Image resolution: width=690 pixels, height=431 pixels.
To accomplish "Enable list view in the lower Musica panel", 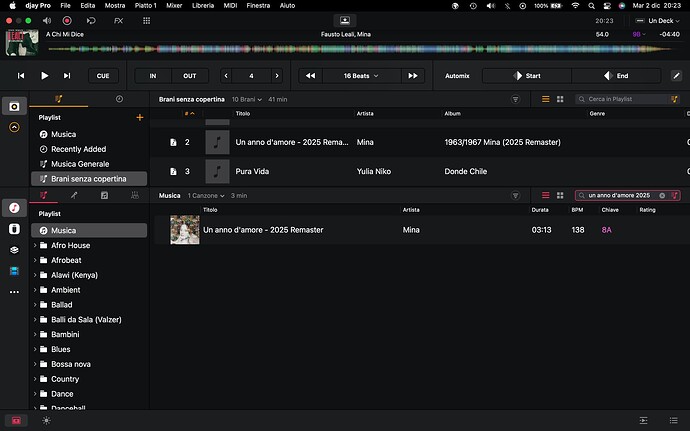I will click(546, 195).
